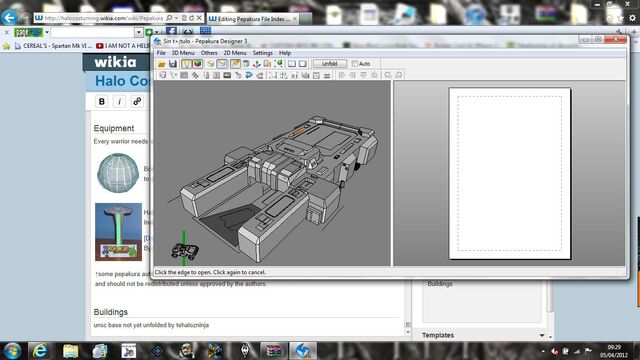
Task: Open the browser toolbar combo box dropdown arrow
Action: coord(139,32)
